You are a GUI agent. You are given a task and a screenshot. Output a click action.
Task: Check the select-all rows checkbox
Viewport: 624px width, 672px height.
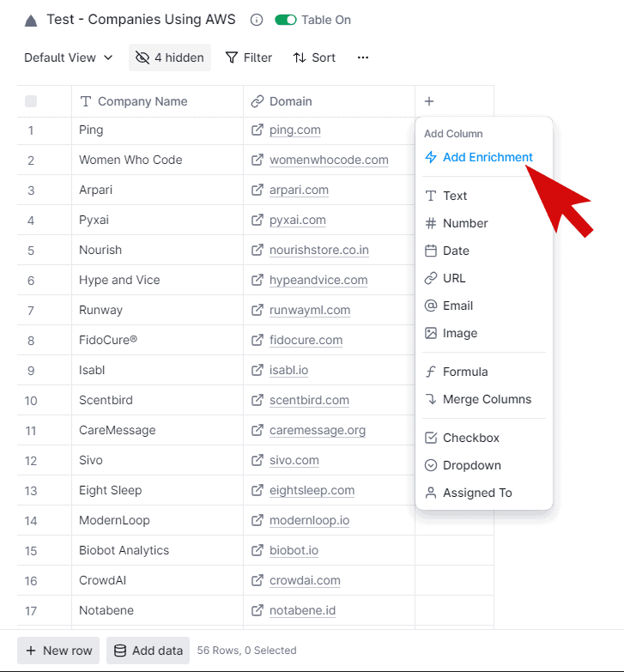pos(31,101)
